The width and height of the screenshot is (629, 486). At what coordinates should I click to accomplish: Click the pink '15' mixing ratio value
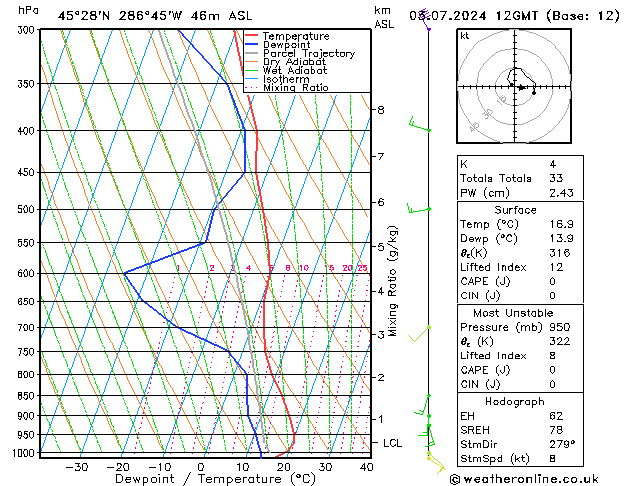point(329,268)
